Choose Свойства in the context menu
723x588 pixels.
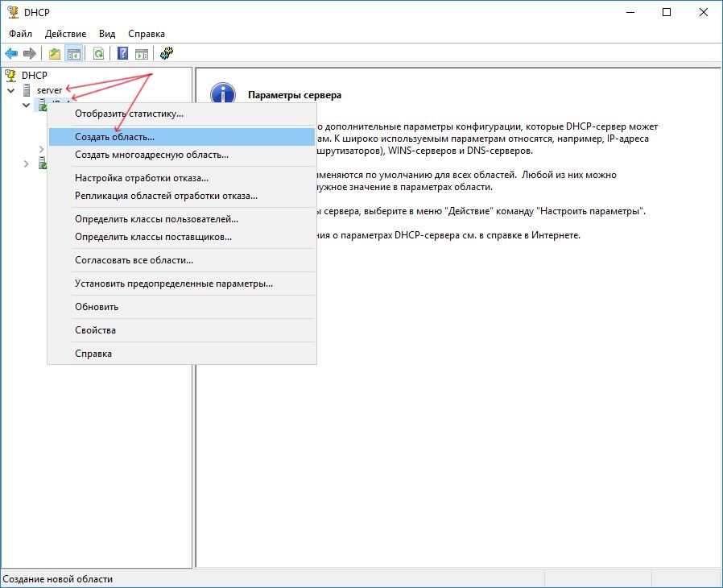tap(95, 330)
